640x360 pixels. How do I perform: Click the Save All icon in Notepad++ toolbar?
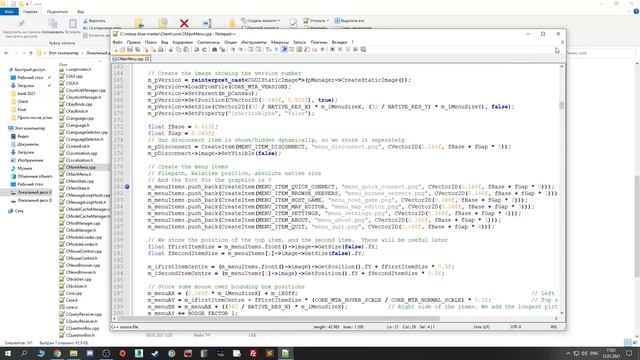click(x=137, y=49)
